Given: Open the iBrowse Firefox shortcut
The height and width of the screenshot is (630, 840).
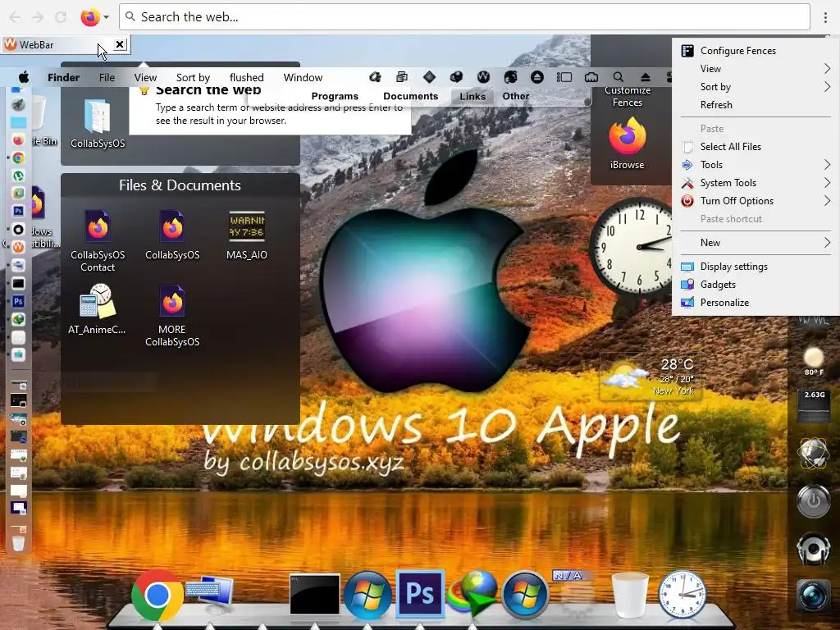Looking at the screenshot, I should click(x=628, y=144).
